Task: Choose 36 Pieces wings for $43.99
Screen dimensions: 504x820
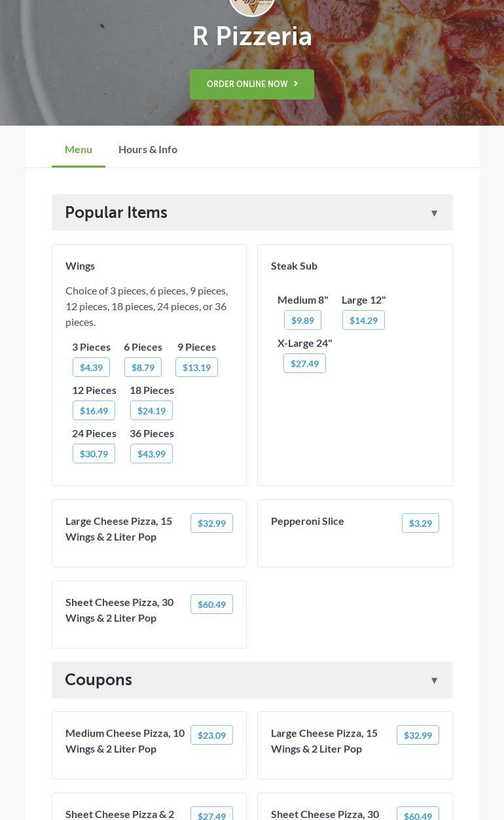Action: (x=151, y=454)
